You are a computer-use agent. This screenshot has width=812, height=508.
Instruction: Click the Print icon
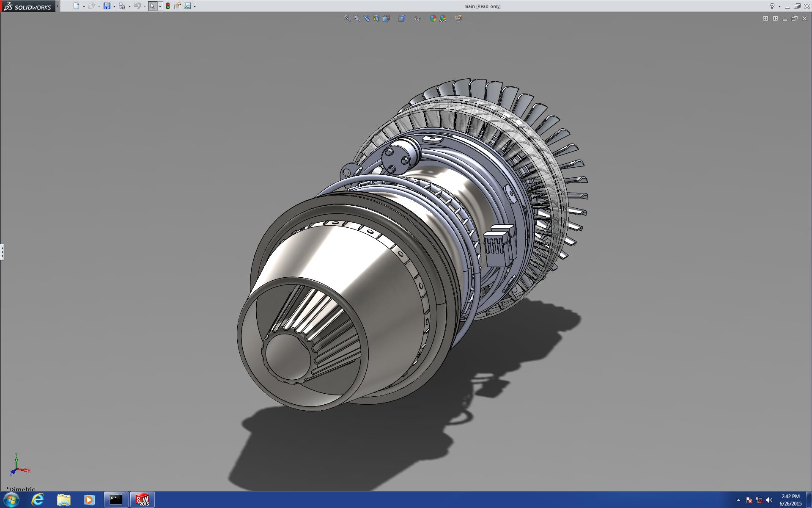[122, 6]
